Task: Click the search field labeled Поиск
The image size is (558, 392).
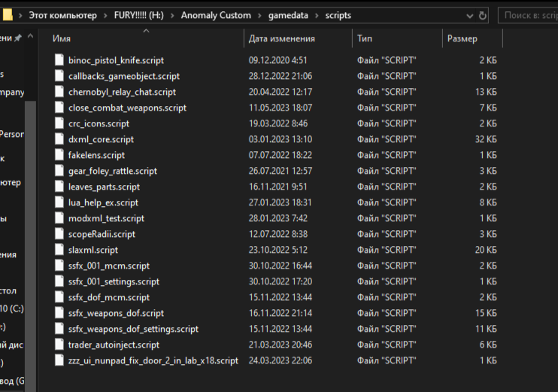Action: (x=528, y=15)
